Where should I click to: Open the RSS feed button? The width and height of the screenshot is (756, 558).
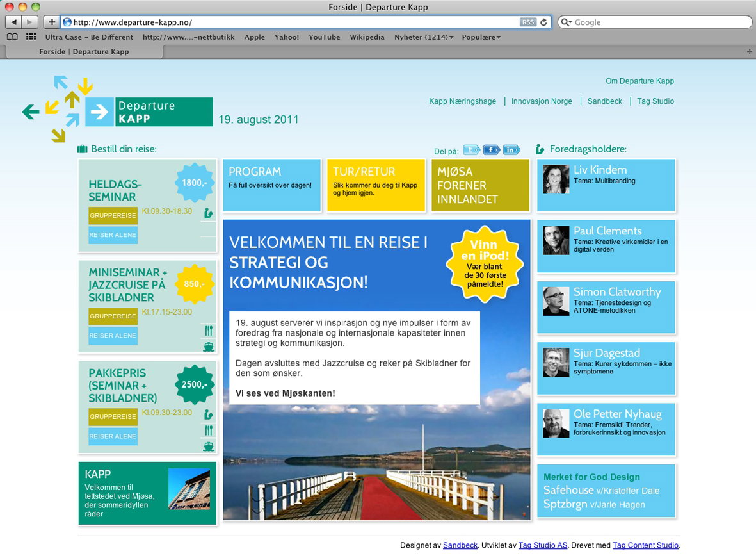pyautogui.click(x=528, y=22)
